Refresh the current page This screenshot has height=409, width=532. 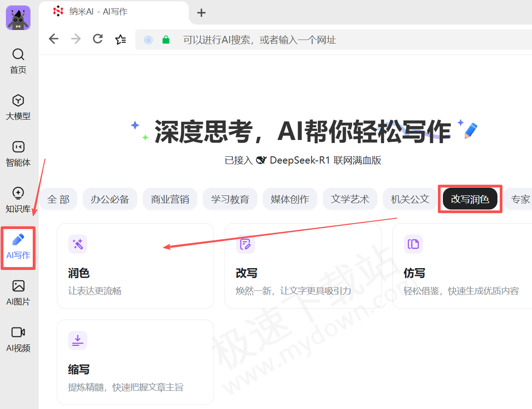(97, 40)
